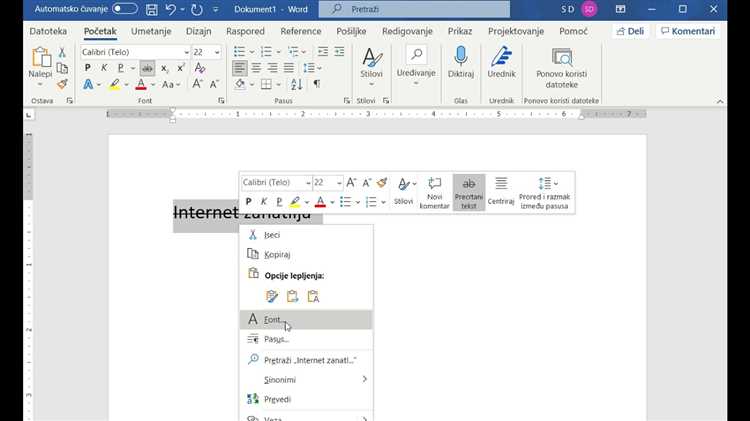Select the Format Painter brush in ribbon
The width and height of the screenshot is (750, 421).
pyautogui.click(x=62, y=85)
